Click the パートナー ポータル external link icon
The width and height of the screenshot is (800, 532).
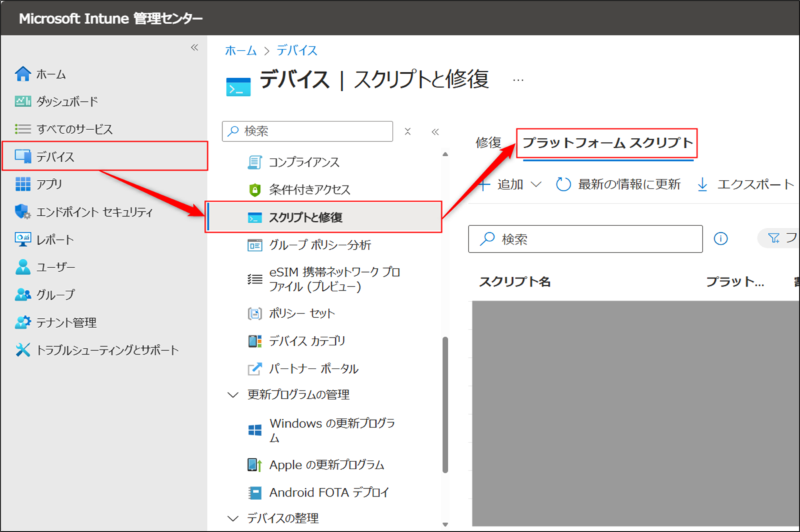[255, 369]
